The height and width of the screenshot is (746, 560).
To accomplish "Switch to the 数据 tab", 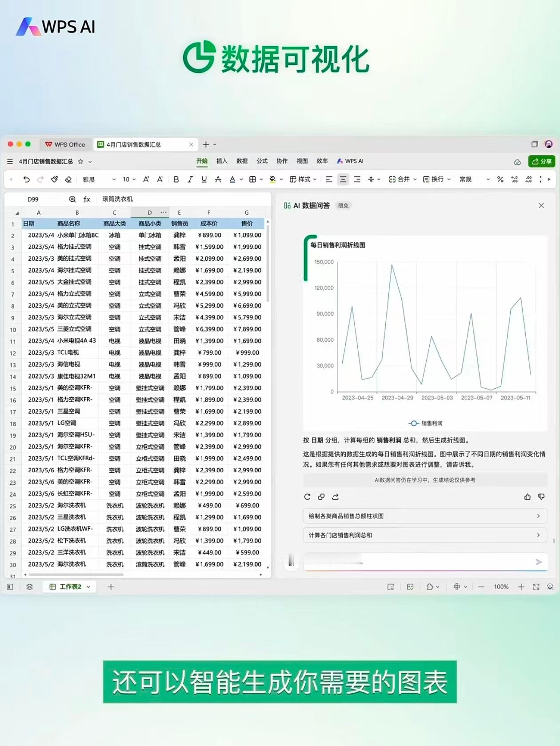I will tap(242, 161).
